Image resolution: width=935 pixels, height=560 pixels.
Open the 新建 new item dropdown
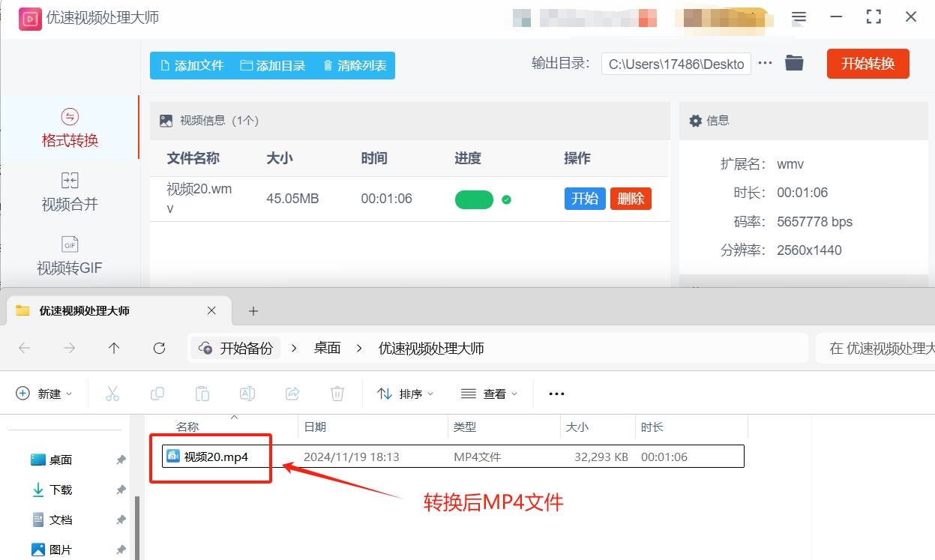pos(45,394)
